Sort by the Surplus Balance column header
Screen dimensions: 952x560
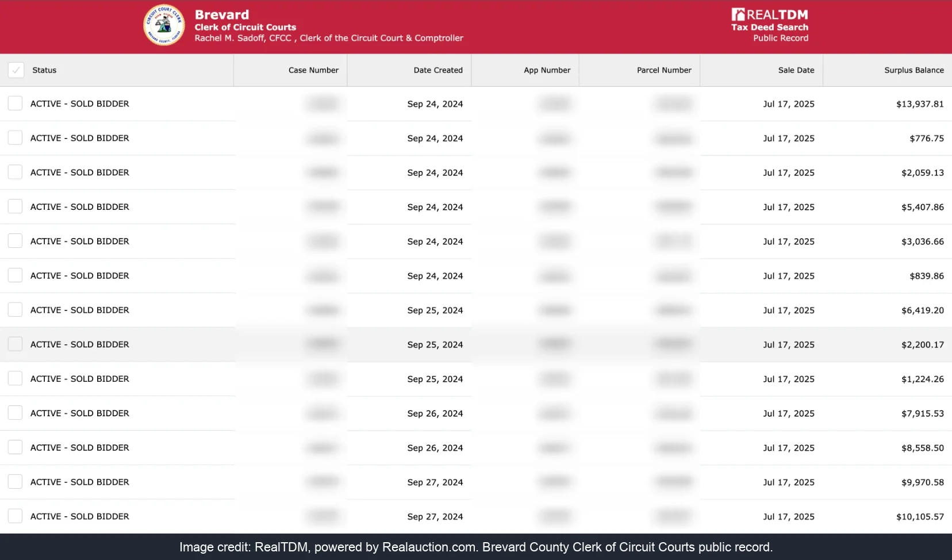coord(914,70)
